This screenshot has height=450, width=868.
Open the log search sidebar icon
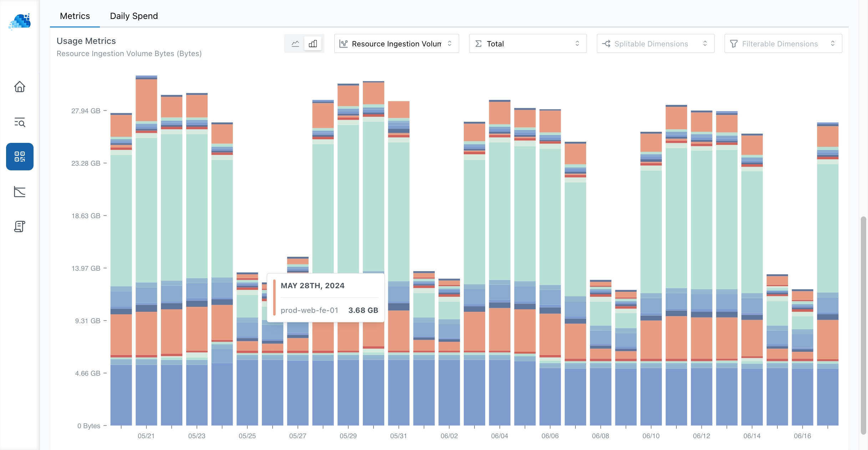pos(20,122)
